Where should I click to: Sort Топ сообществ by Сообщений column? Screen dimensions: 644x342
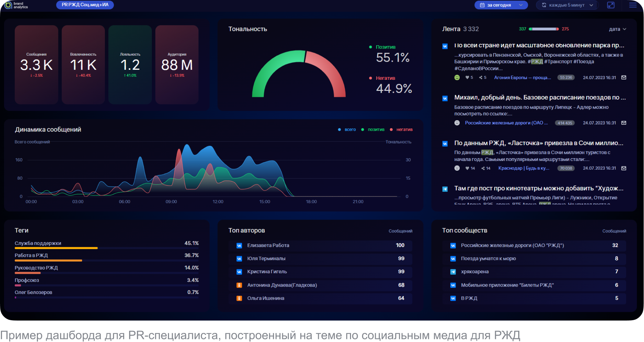(614, 231)
